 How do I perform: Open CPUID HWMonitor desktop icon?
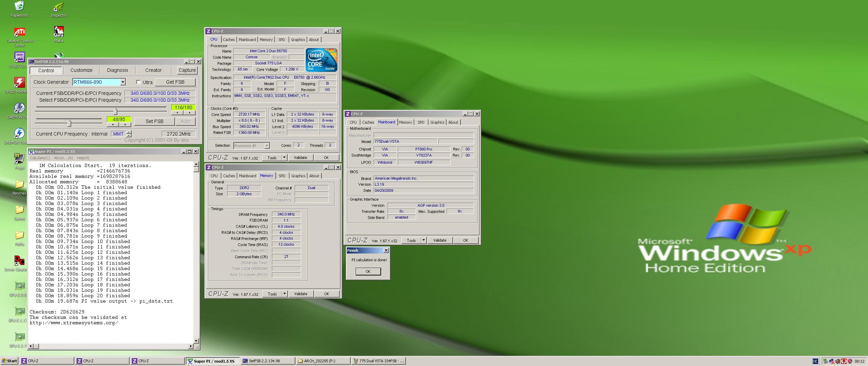pos(19,83)
